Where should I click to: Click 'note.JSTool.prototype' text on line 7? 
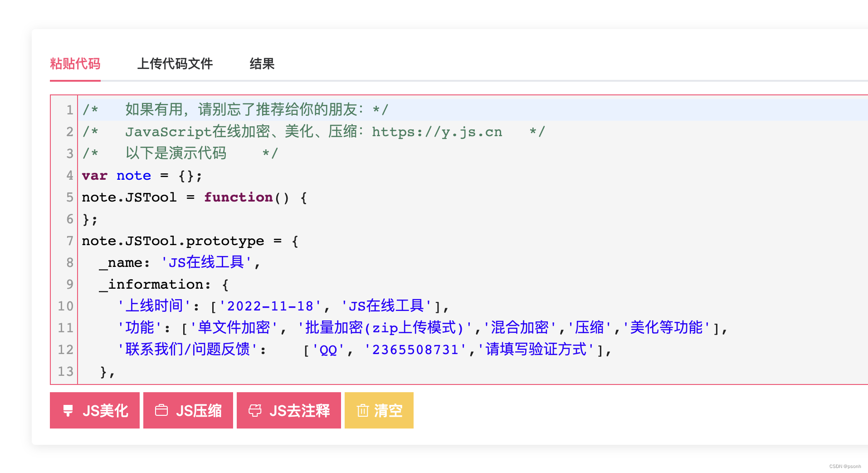coord(173,241)
